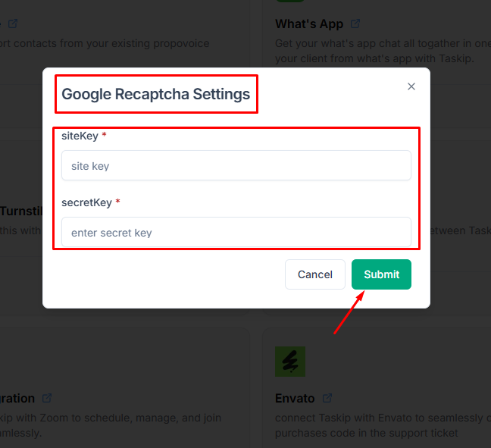Image resolution: width=491 pixels, height=448 pixels.
Task: Click the Envato heading
Action: point(295,399)
